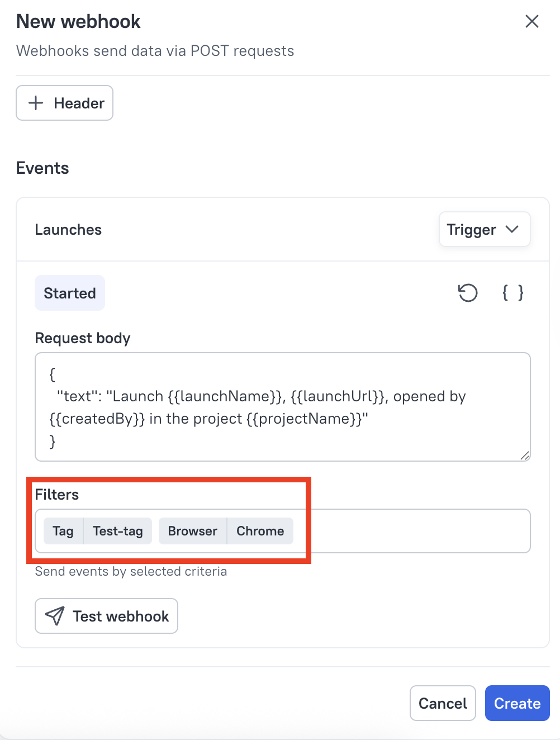The width and height of the screenshot is (560, 740).
Task: Click the Launches section header
Action: coord(68,230)
